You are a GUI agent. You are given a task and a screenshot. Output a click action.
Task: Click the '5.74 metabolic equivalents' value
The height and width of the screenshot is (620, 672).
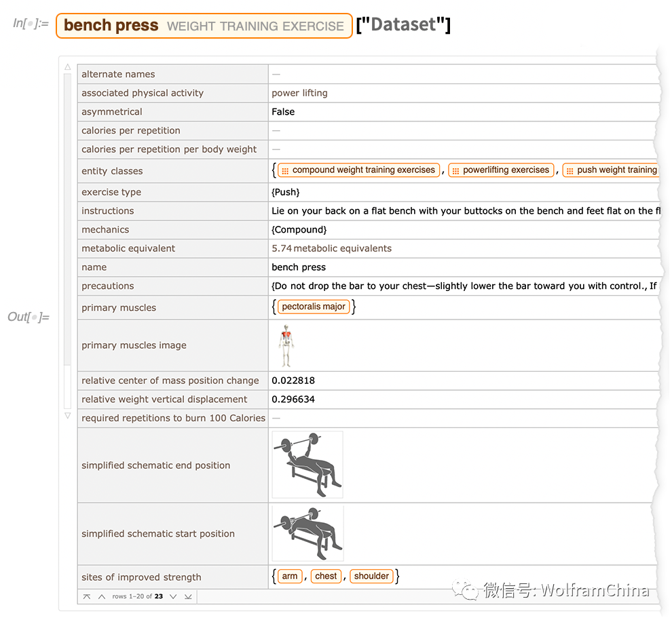point(332,249)
